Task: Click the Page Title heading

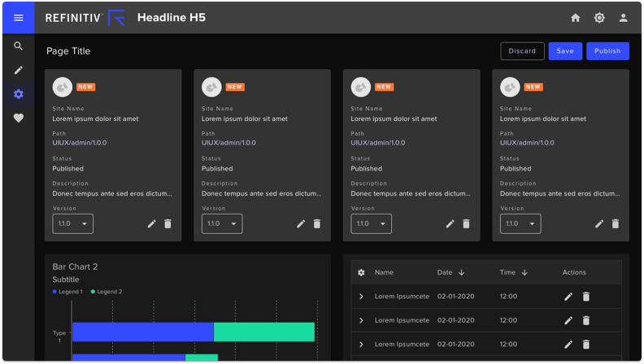Action: pos(68,51)
